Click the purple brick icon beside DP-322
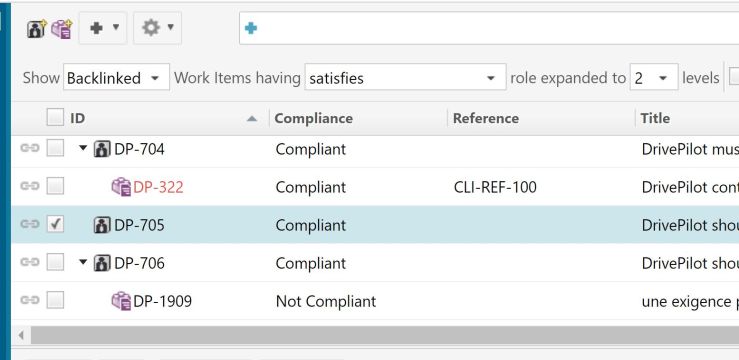This screenshot has width=739, height=360. [x=121, y=187]
